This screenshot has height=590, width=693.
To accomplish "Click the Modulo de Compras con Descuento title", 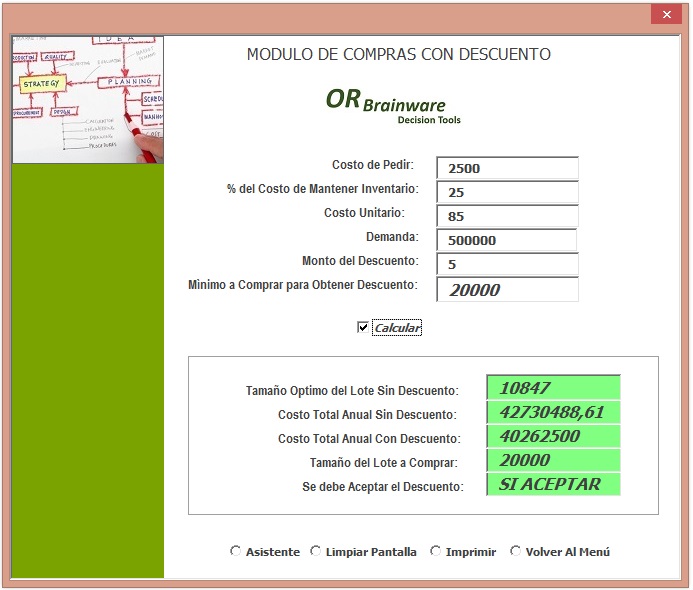I will coord(398,54).
